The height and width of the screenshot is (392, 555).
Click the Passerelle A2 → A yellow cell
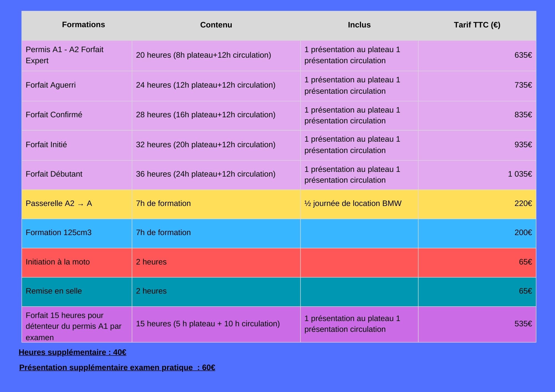[x=59, y=203]
